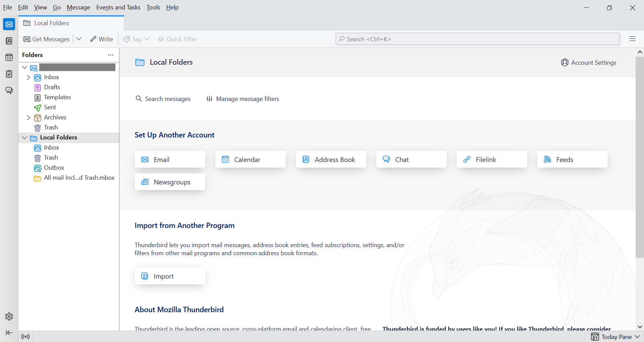The image size is (644, 342).
Task: Write a new message
Action: tap(102, 39)
